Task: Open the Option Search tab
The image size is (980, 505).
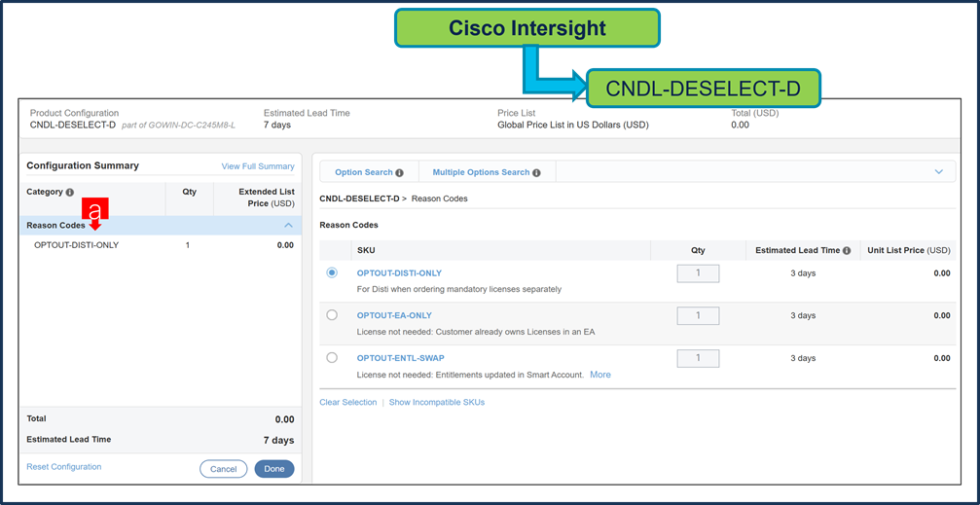Action: [x=369, y=172]
